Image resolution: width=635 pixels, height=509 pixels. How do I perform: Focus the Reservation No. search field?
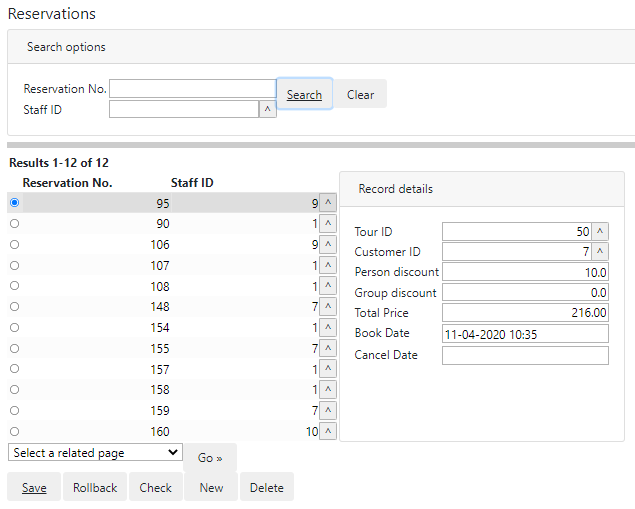pyautogui.click(x=193, y=88)
